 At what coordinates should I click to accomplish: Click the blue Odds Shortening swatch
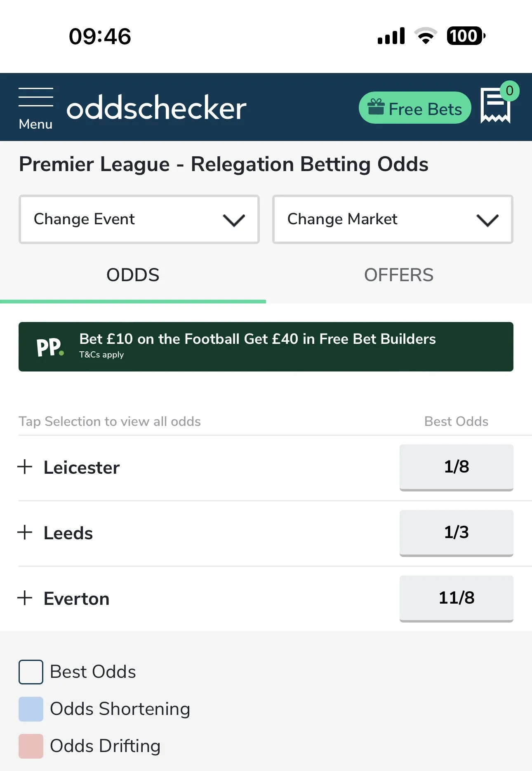(31, 709)
